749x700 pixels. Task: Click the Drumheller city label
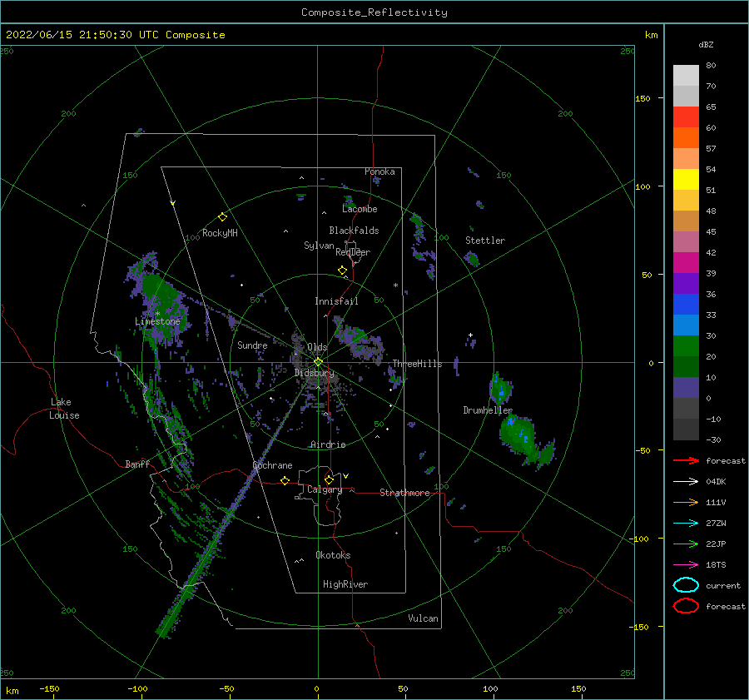487,410
